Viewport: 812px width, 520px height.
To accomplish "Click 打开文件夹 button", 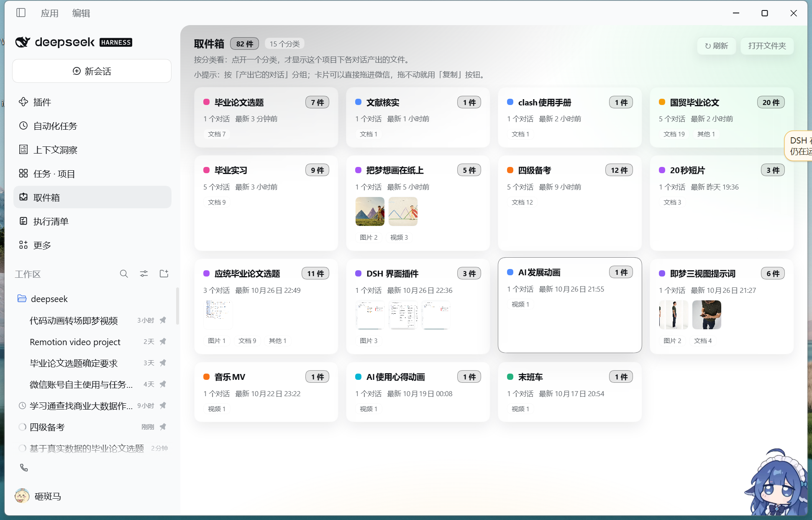I will click(x=767, y=46).
